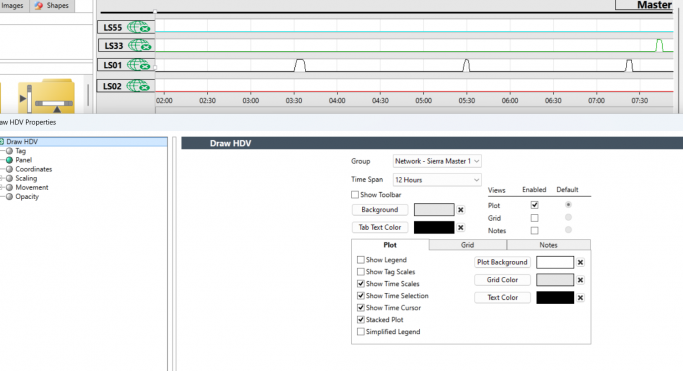This screenshot has width=683, height=371.
Task: Toggle the Show Legend checkbox
Action: [x=361, y=260]
